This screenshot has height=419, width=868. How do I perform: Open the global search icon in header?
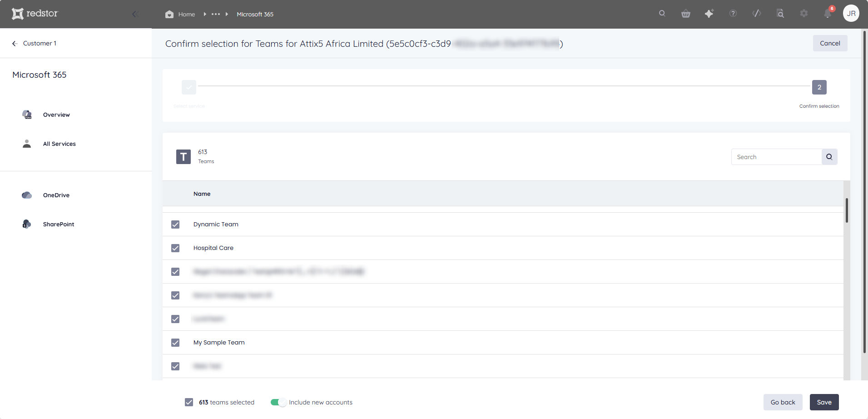662,14
